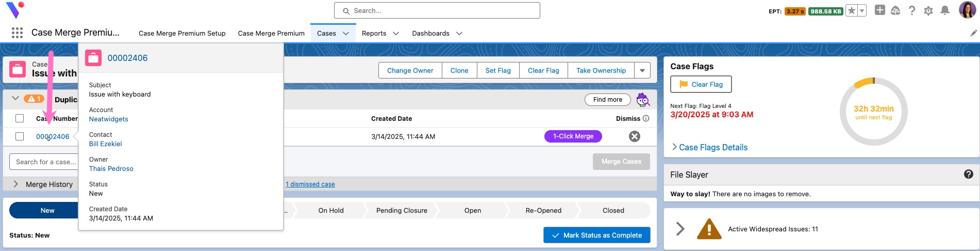Open Neatwidgets account link
Screen dimensions: 980x251
tap(108, 119)
